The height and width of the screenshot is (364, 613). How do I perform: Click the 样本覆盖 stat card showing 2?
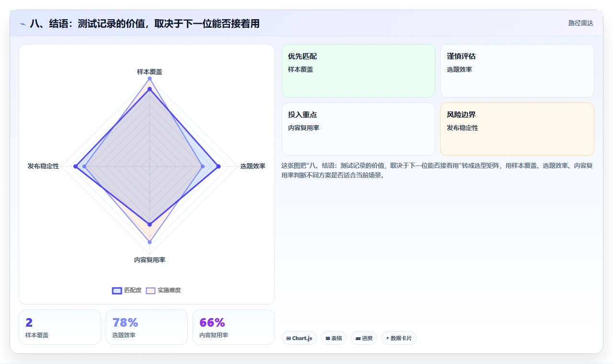[60, 327]
